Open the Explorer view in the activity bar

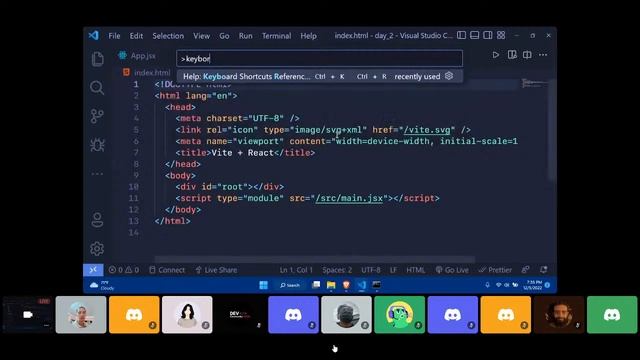pyautogui.click(x=97, y=59)
